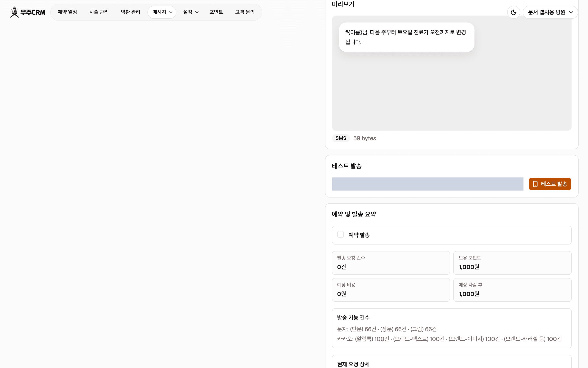Image resolution: width=588 pixels, height=368 pixels.
Task: Click 예상 차감 후 1,000원 card
Action: 512,290
